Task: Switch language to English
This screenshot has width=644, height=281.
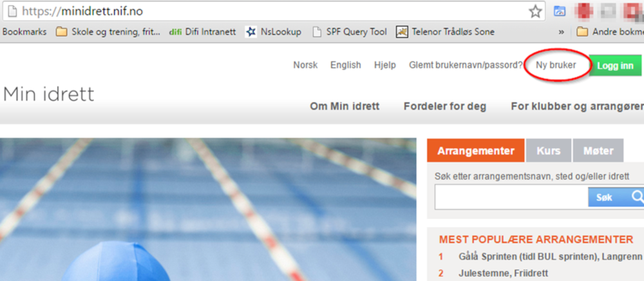Action: click(x=345, y=65)
